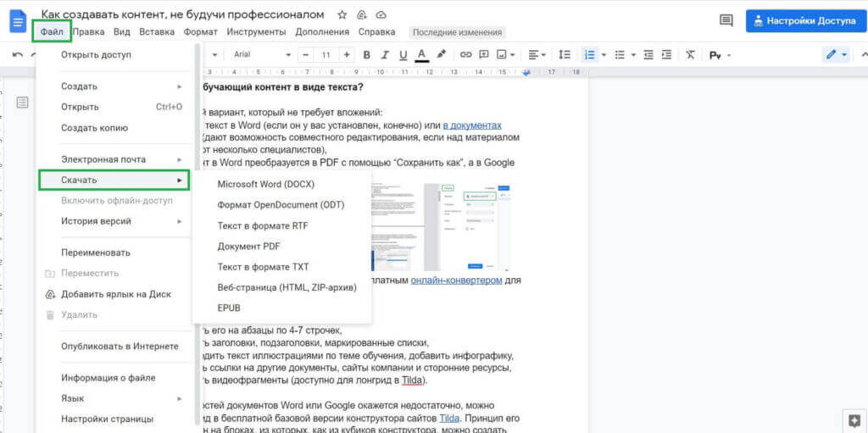Click the Explore button at bottom right
Viewport: 868px width, 433px height.
pos(853,419)
